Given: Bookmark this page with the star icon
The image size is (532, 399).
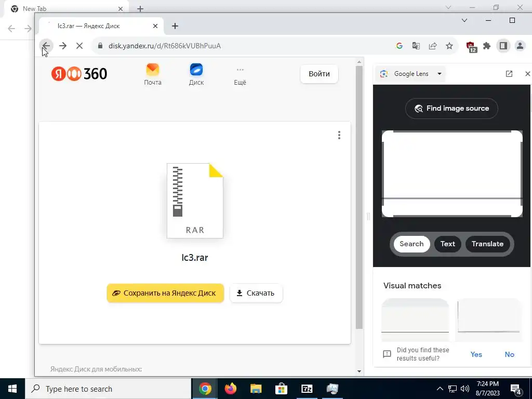Looking at the screenshot, I should 449,46.
